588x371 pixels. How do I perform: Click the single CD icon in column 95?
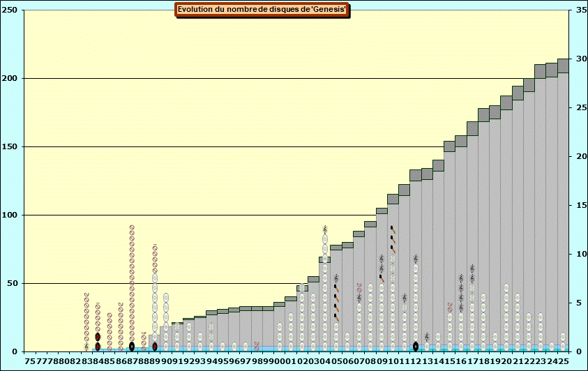223,347
